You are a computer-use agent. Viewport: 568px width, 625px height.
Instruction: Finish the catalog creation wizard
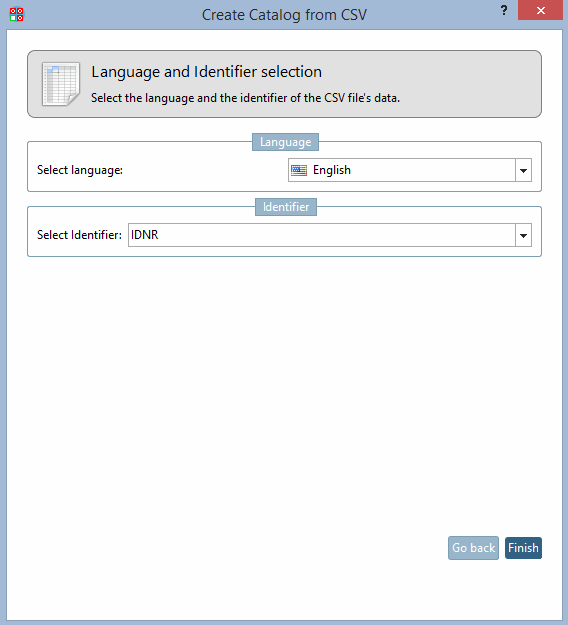tap(523, 548)
